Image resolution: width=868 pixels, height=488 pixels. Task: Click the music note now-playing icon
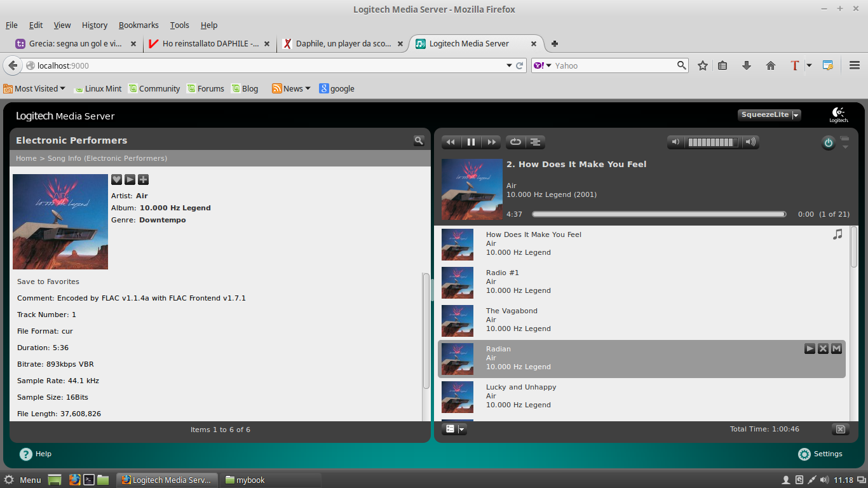click(x=837, y=234)
